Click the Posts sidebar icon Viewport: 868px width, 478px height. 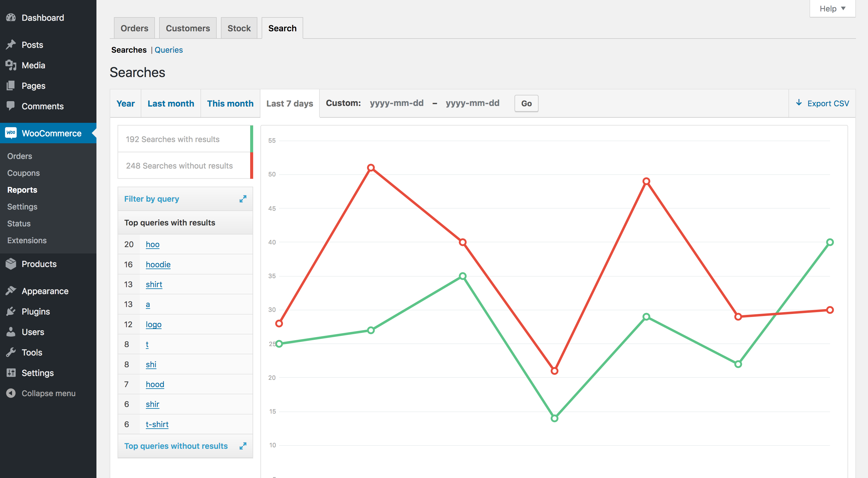pos(11,44)
